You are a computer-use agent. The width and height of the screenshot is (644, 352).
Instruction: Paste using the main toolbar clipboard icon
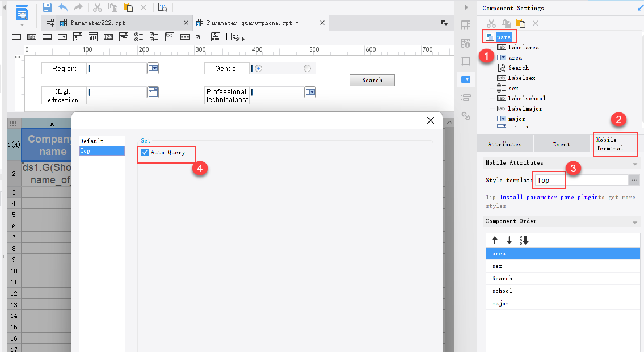pyautogui.click(x=128, y=7)
